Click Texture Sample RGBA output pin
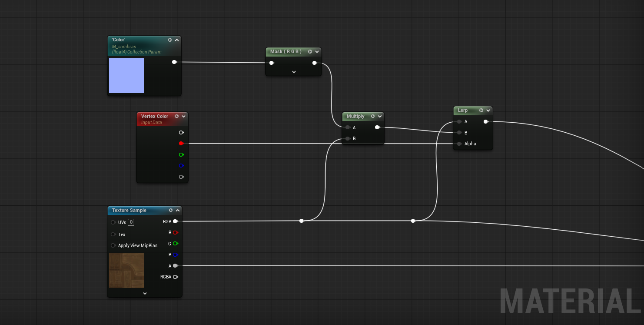 176,277
